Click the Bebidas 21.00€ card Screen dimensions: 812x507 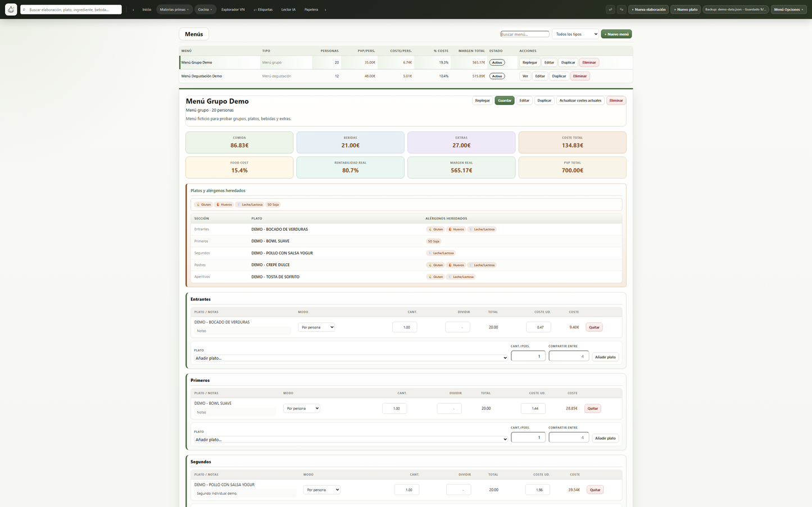pos(350,142)
